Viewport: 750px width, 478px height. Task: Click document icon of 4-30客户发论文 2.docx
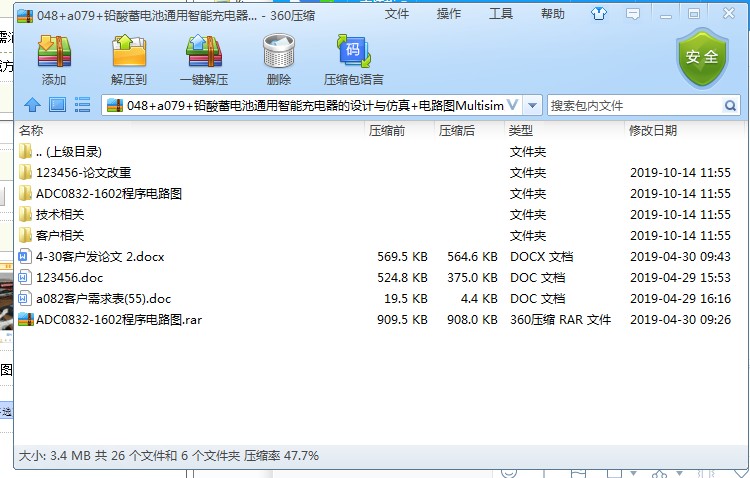click(x=25, y=256)
